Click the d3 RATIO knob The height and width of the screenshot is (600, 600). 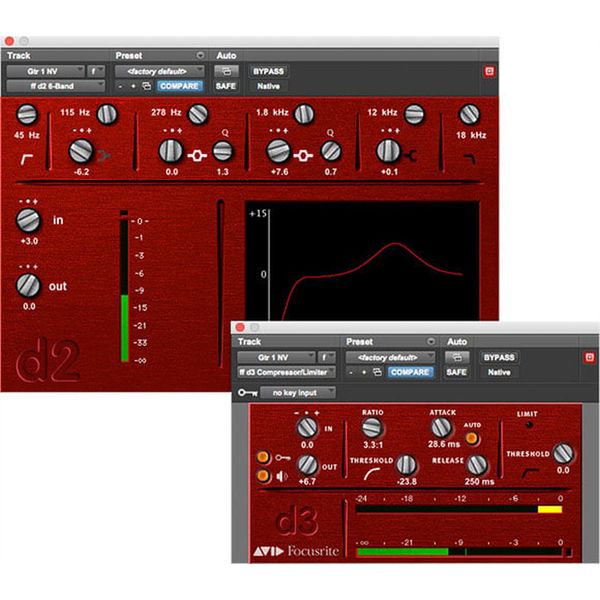372,427
